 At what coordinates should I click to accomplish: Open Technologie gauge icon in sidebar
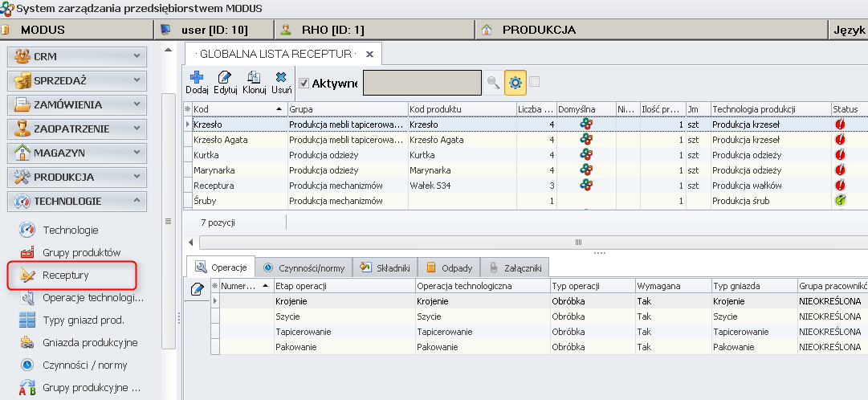[27, 230]
